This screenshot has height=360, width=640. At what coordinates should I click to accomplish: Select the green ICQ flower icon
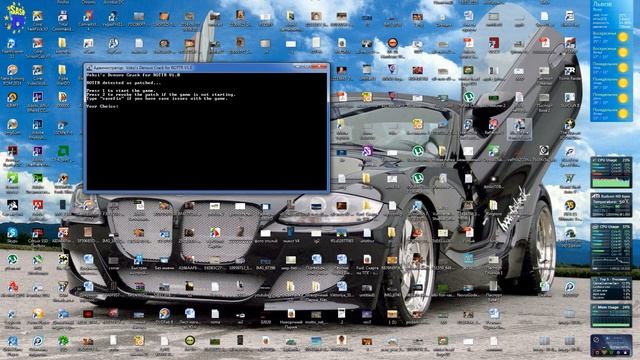point(62,343)
